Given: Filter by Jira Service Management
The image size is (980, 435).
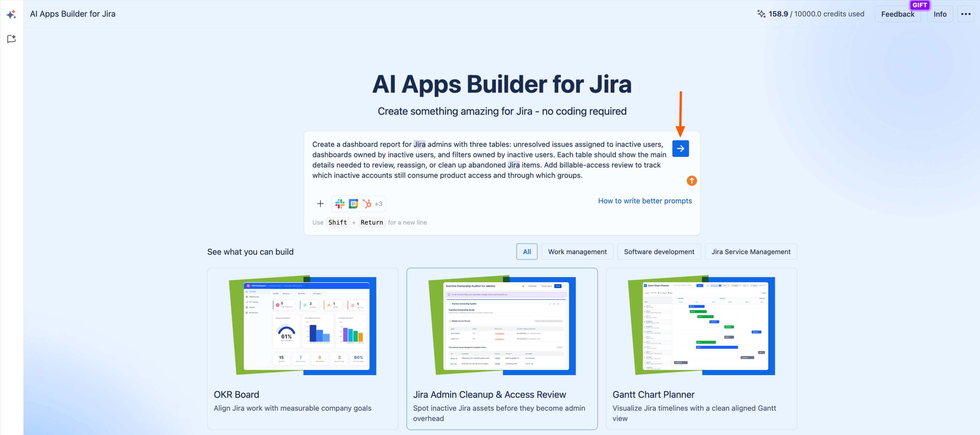Looking at the screenshot, I should [x=751, y=252].
